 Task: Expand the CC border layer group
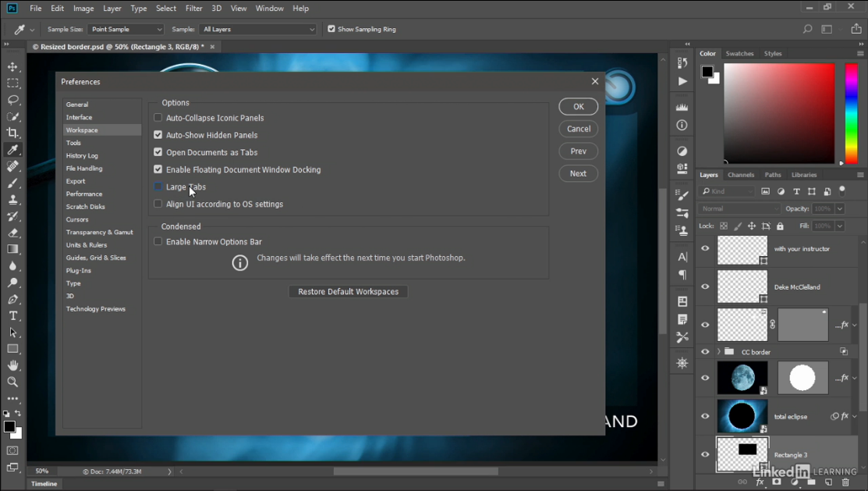[718, 352]
